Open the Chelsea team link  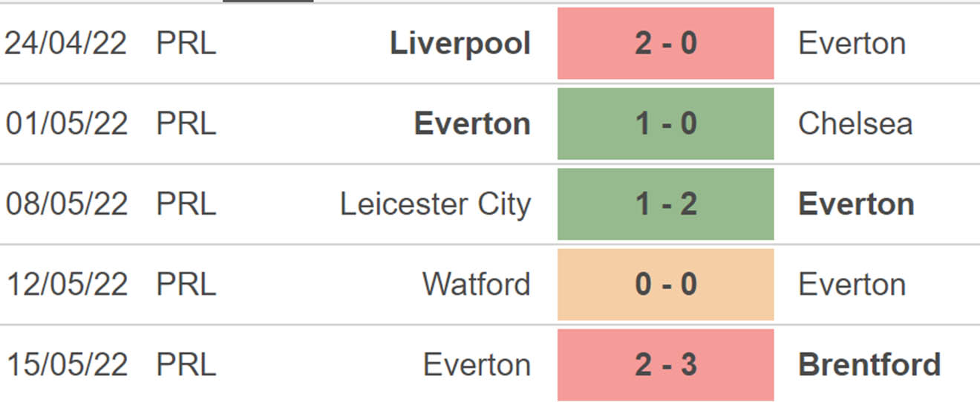(855, 123)
